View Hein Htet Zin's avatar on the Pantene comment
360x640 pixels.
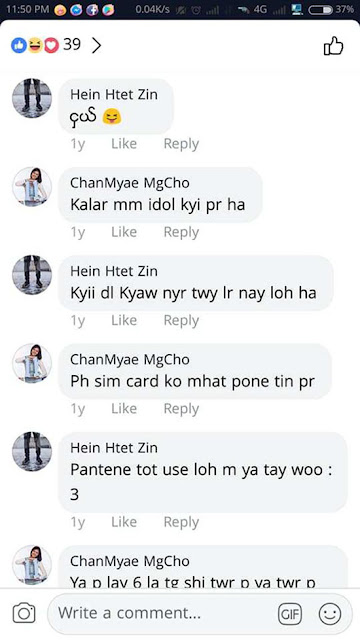[32, 452]
